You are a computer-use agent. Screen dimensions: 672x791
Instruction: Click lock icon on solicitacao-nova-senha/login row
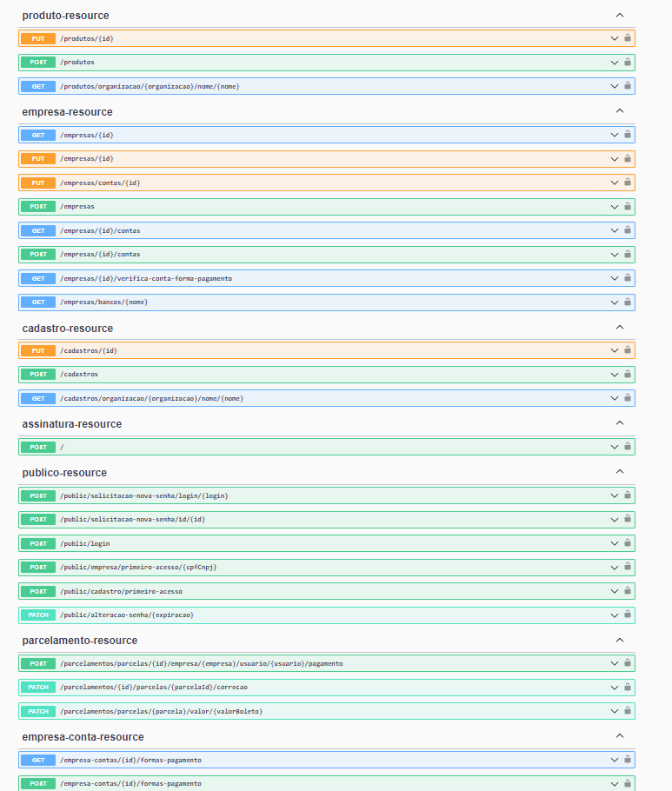[x=628, y=495]
